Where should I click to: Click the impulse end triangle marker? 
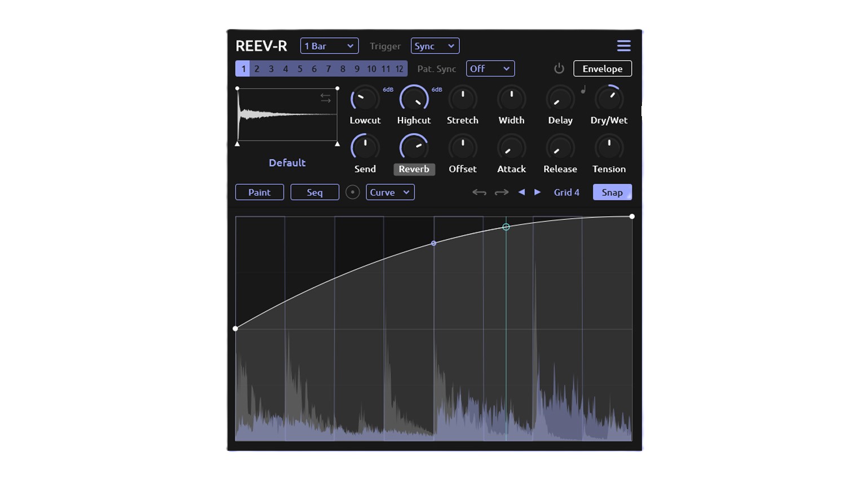click(337, 144)
